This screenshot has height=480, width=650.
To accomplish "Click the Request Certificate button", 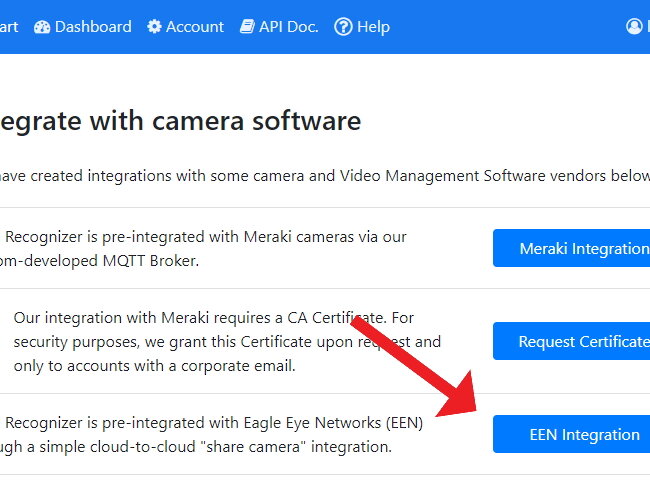I will (x=571, y=341).
